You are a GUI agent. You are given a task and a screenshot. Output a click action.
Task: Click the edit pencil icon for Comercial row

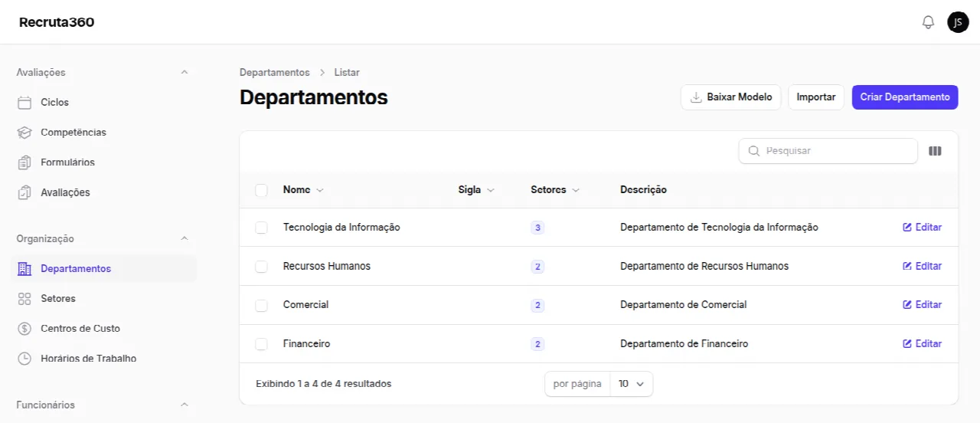[x=907, y=305]
